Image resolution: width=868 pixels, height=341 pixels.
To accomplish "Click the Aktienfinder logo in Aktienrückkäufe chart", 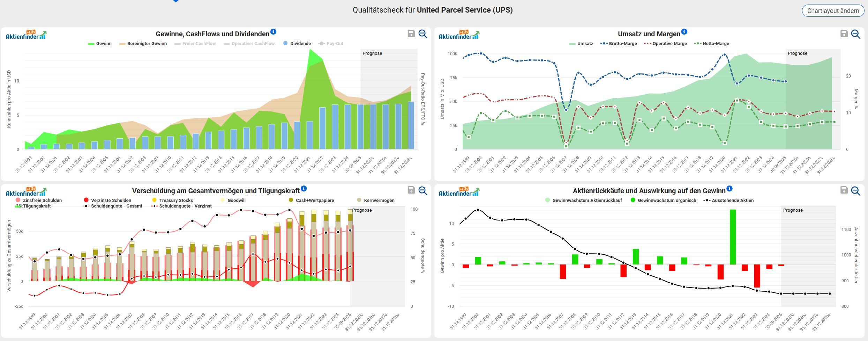I will (x=459, y=192).
